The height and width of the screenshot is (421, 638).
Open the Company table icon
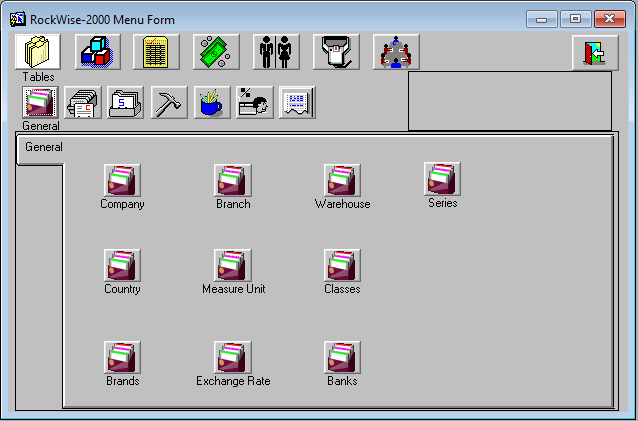click(122, 180)
